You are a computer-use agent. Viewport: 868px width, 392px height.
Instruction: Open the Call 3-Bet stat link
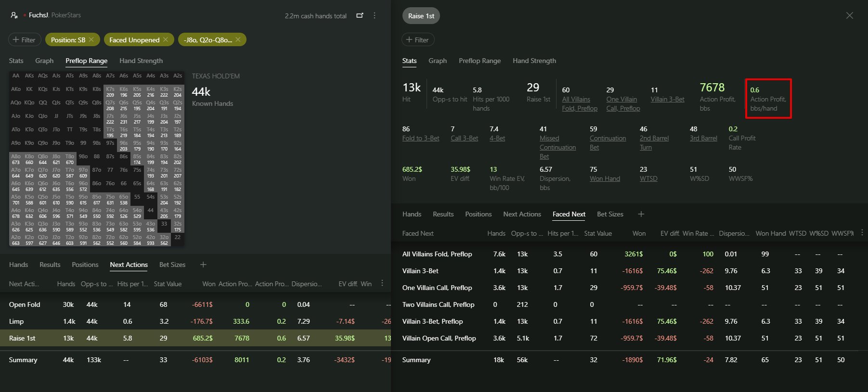pos(464,138)
